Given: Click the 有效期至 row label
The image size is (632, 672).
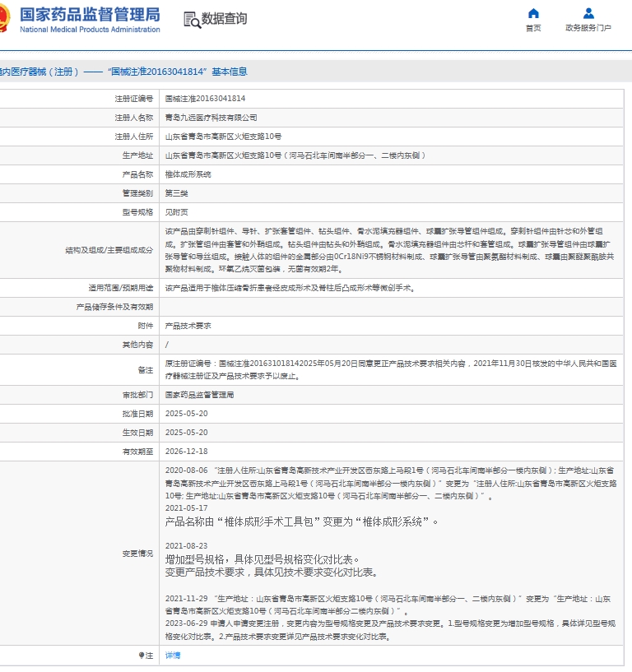Looking at the screenshot, I should point(137,452).
